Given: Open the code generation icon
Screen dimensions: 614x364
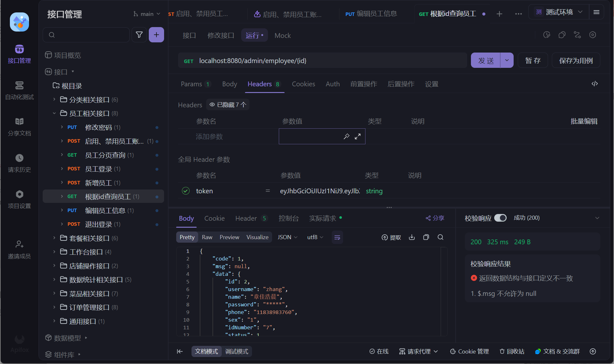Looking at the screenshot, I should tap(595, 84).
